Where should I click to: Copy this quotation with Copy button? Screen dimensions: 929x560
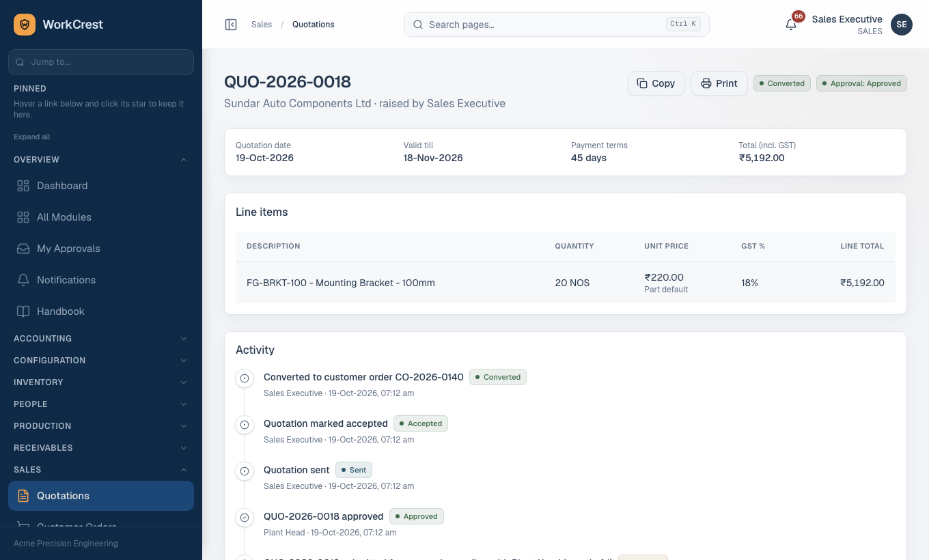tap(656, 83)
